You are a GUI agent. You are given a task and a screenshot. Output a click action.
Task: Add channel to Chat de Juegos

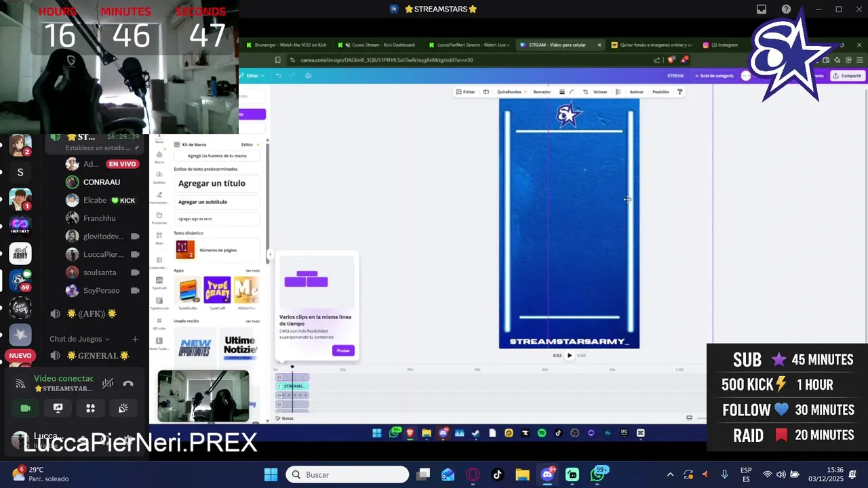pos(135,339)
